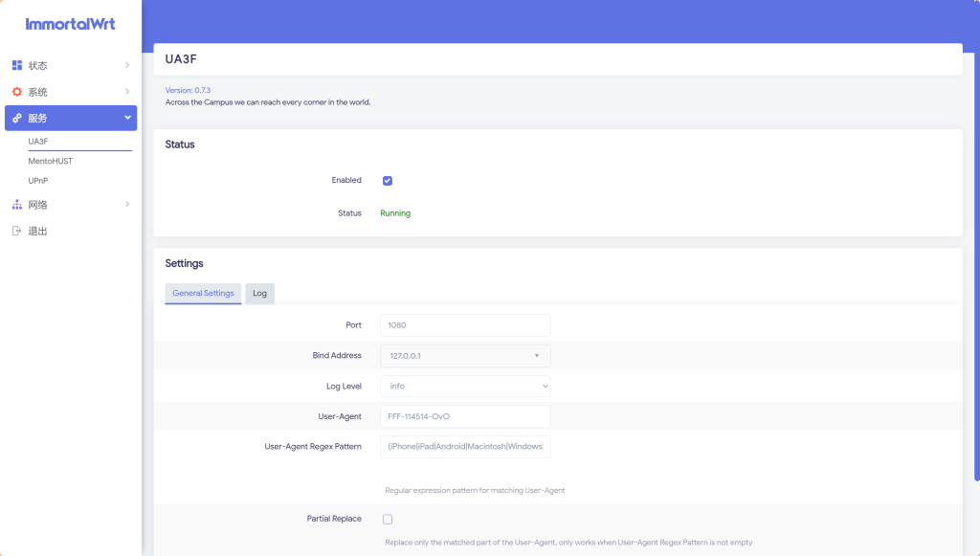Image resolution: width=980 pixels, height=556 pixels.
Task: Click the User-Agent input field
Action: point(465,416)
